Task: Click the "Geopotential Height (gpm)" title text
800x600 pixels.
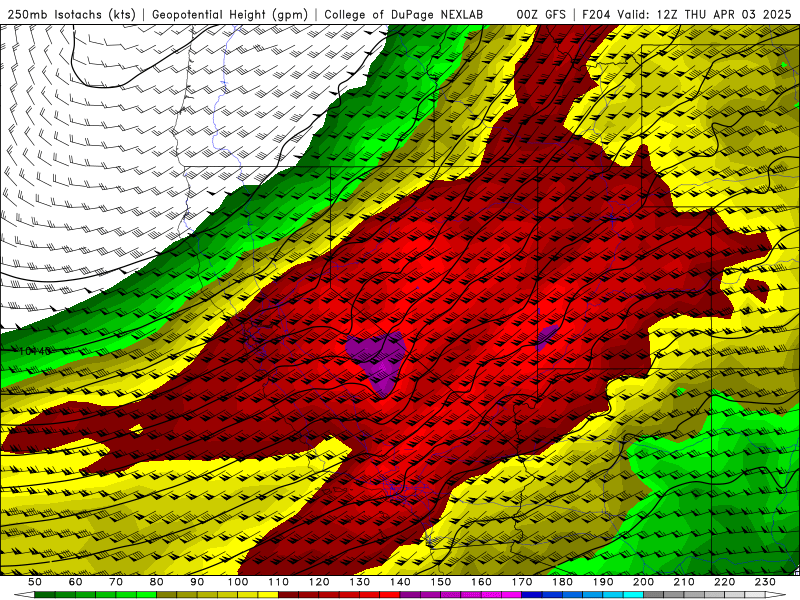Action: [x=230, y=14]
